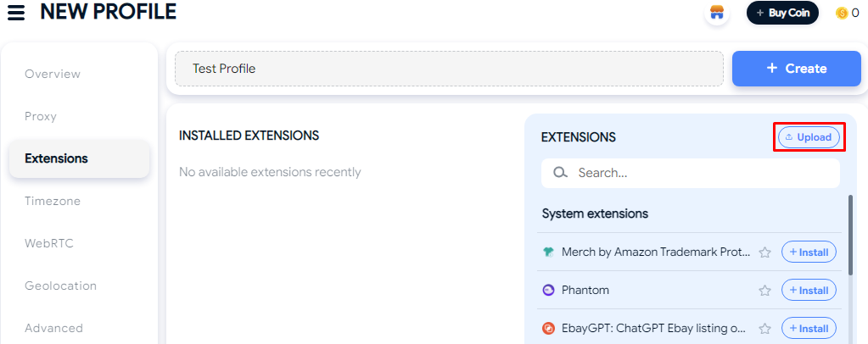The height and width of the screenshot is (344, 868).
Task: Click the Merch by Amazon extension icon
Action: (549, 252)
